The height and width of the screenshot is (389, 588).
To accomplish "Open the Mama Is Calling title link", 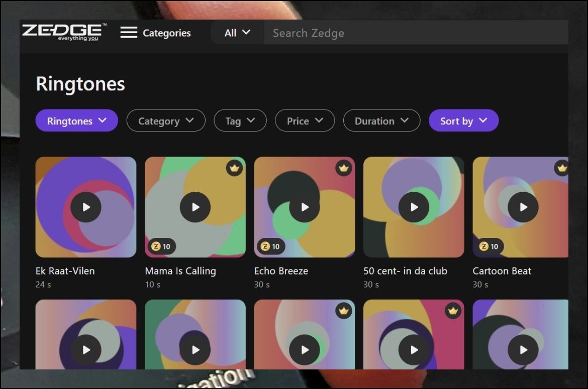I will click(x=180, y=271).
